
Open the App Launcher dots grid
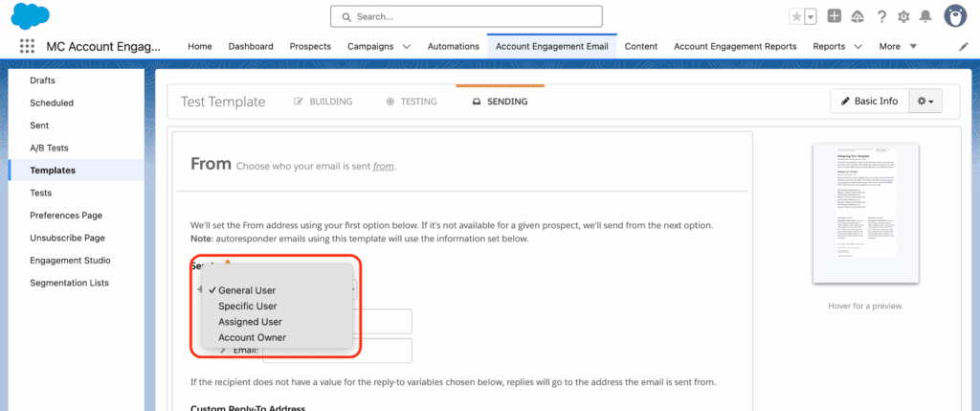(x=27, y=46)
